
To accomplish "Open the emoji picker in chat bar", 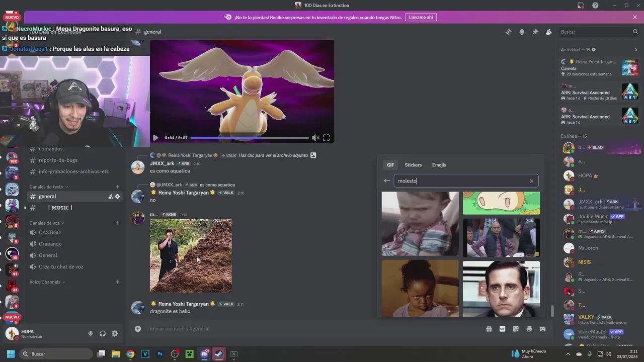I will [x=529, y=329].
